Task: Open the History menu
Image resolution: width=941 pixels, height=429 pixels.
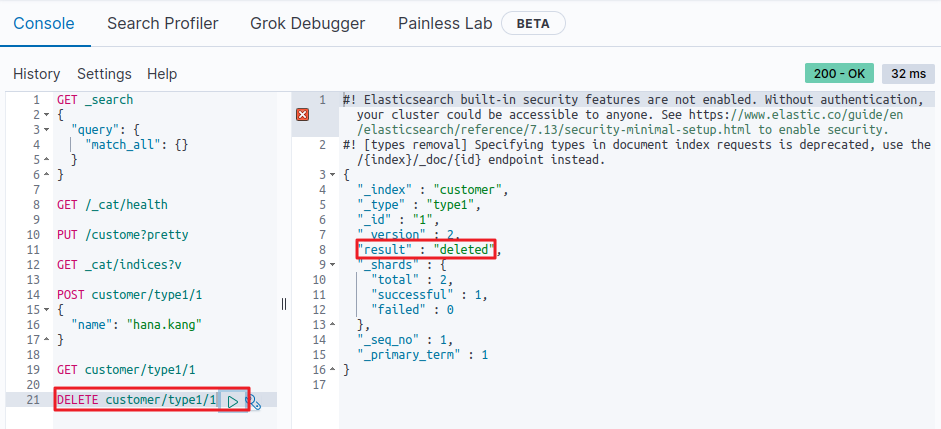Action: pos(37,74)
